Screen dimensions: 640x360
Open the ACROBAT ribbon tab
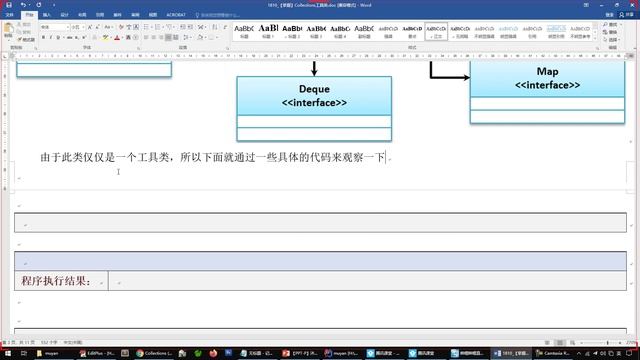(176, 15)
